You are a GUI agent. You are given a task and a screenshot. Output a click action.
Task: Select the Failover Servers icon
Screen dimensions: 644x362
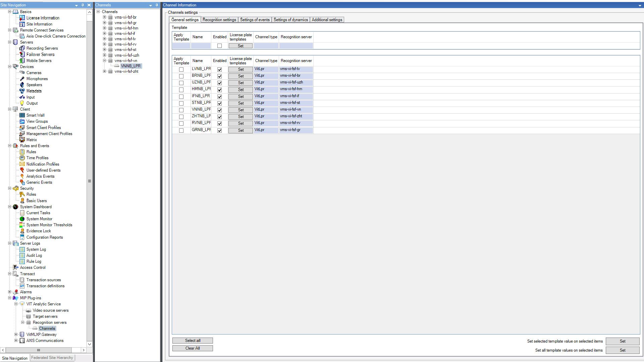click(22, 54)
